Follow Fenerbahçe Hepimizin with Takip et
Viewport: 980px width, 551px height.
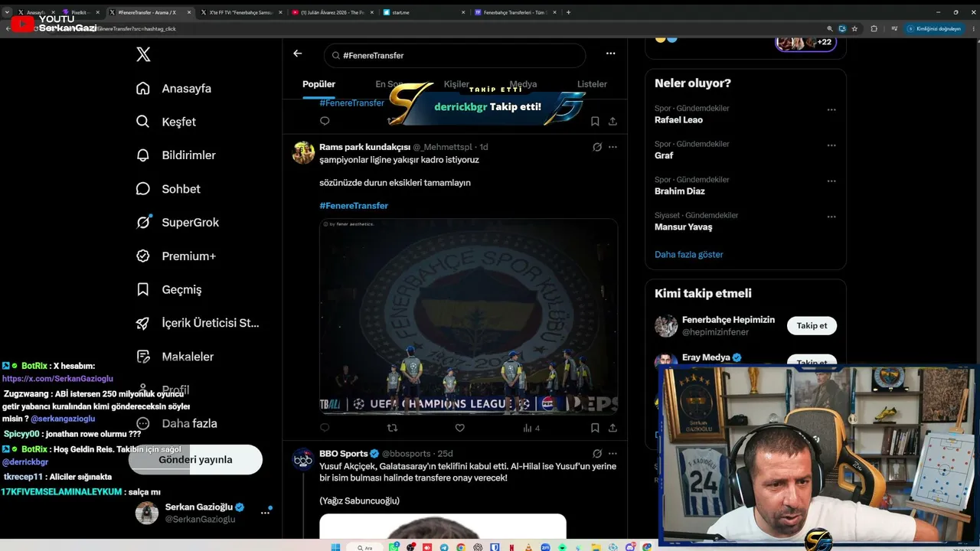(x=812, y=326)
